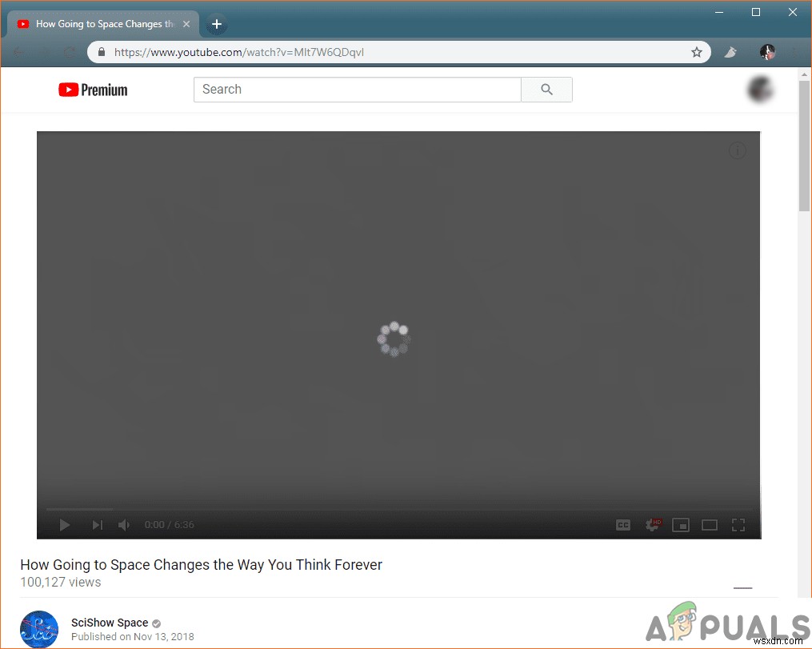Open the closed captions (CC) control

[x=623, y=524]
